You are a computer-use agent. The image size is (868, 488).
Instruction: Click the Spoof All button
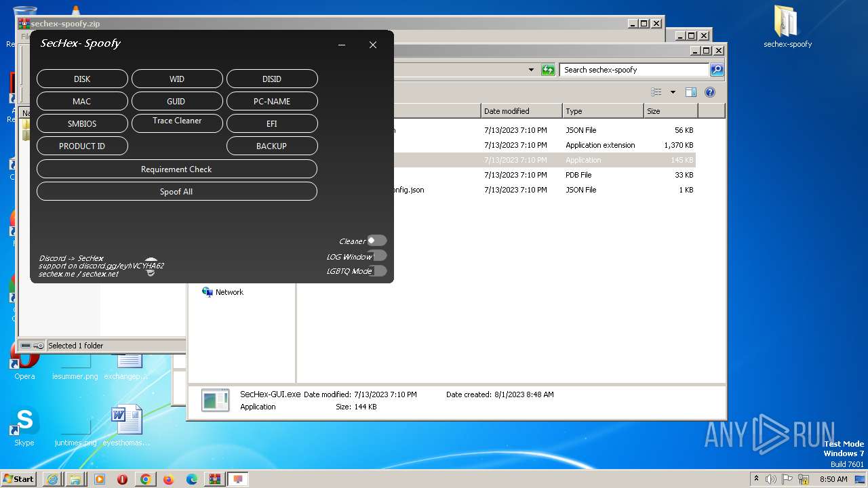[x=177, y=191]
